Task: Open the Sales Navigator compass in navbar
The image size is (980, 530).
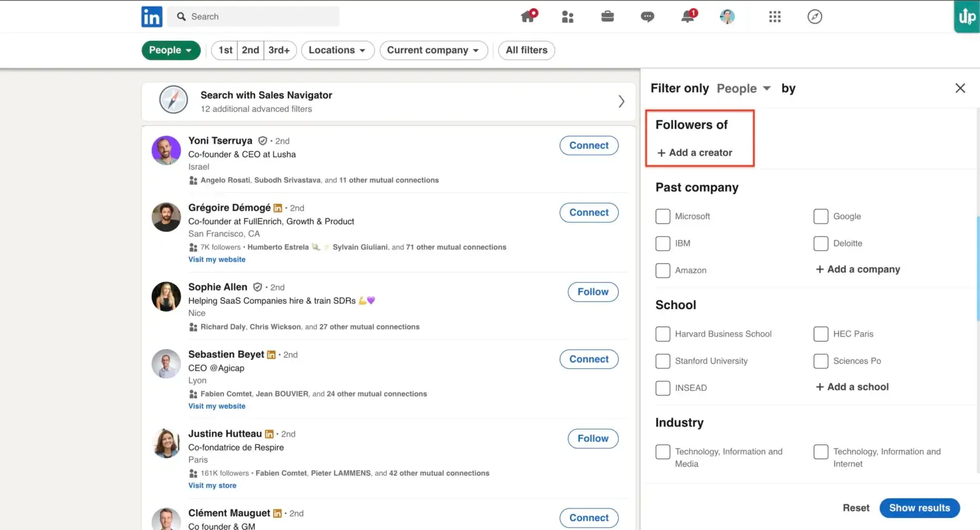Action: click(815, 17)
